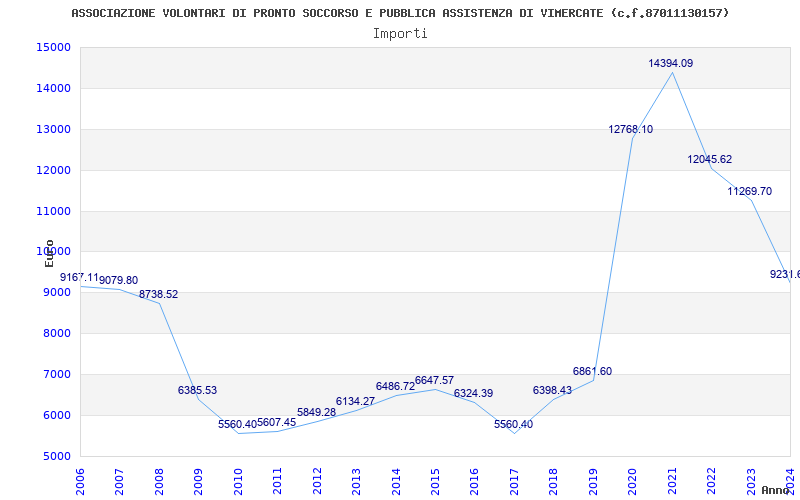This screenshot has height=500, width=800.
Task: Click the x-axis year label 2023
Action: tap(751, 481)
